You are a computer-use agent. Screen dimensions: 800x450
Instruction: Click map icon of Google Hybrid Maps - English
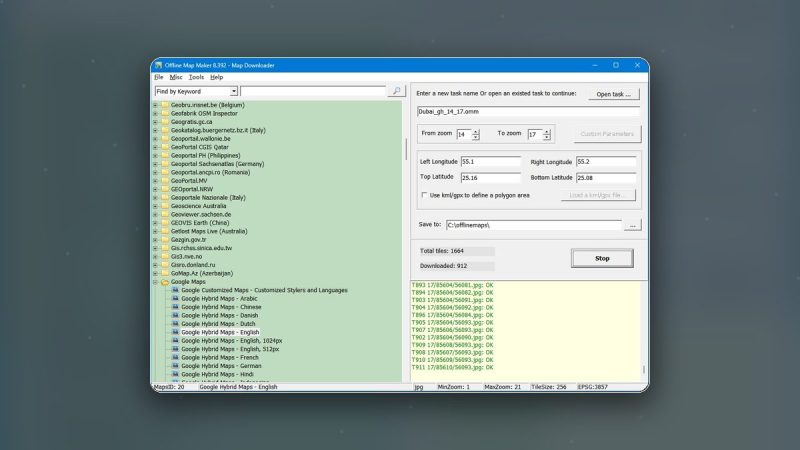176,332
